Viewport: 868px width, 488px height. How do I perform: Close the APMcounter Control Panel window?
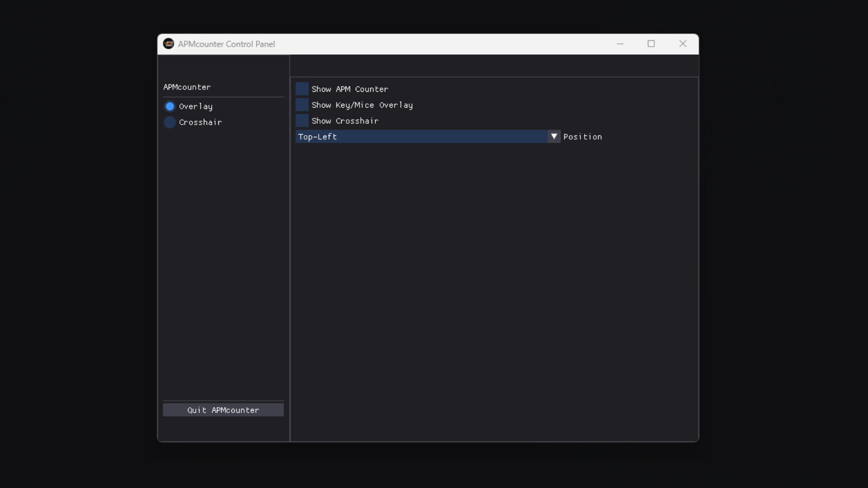point(683,43)
